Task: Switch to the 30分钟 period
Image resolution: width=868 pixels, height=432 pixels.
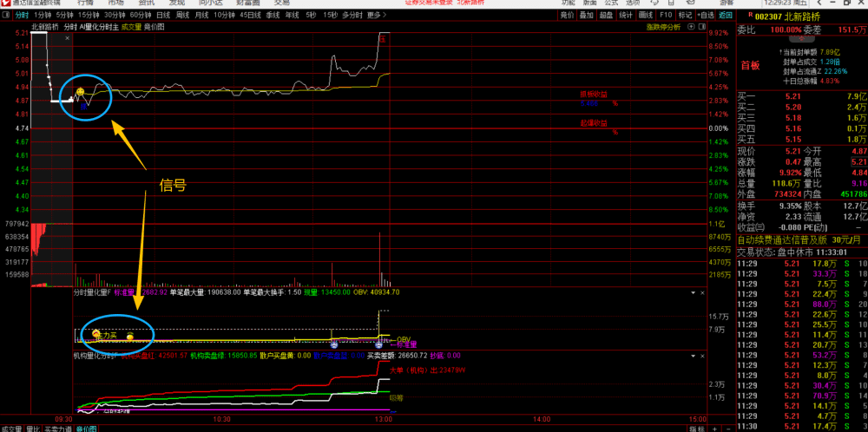Action: 115,15
